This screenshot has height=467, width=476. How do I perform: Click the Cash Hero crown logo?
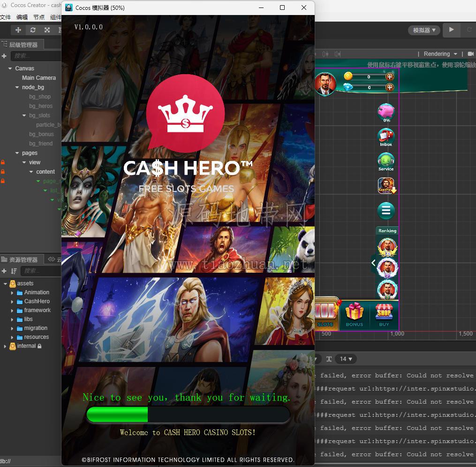click(x=186, y=114)
